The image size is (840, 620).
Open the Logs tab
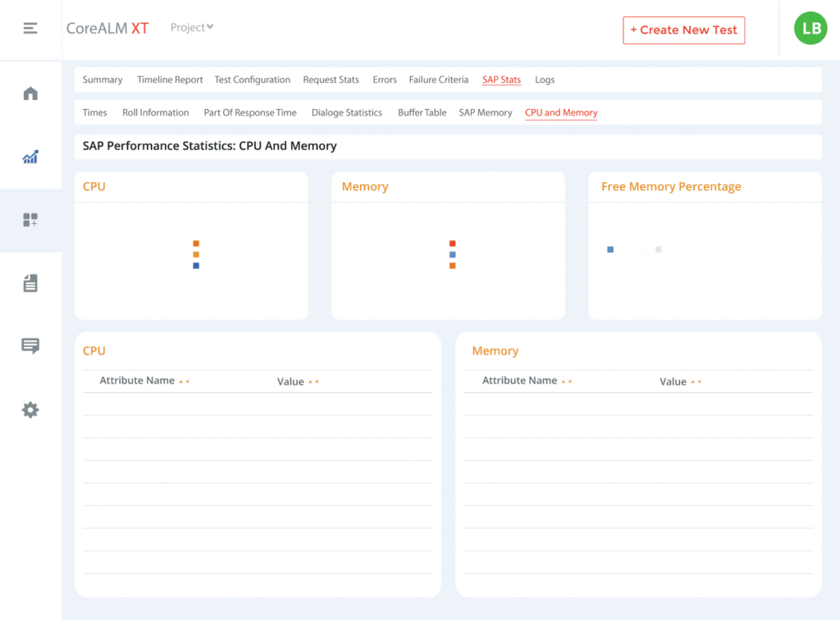(545, 80)
